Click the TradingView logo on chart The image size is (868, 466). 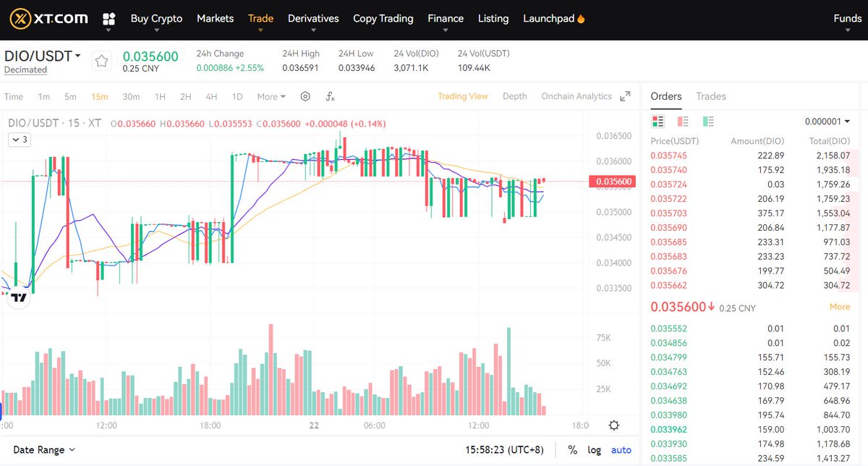pos(20,296)
